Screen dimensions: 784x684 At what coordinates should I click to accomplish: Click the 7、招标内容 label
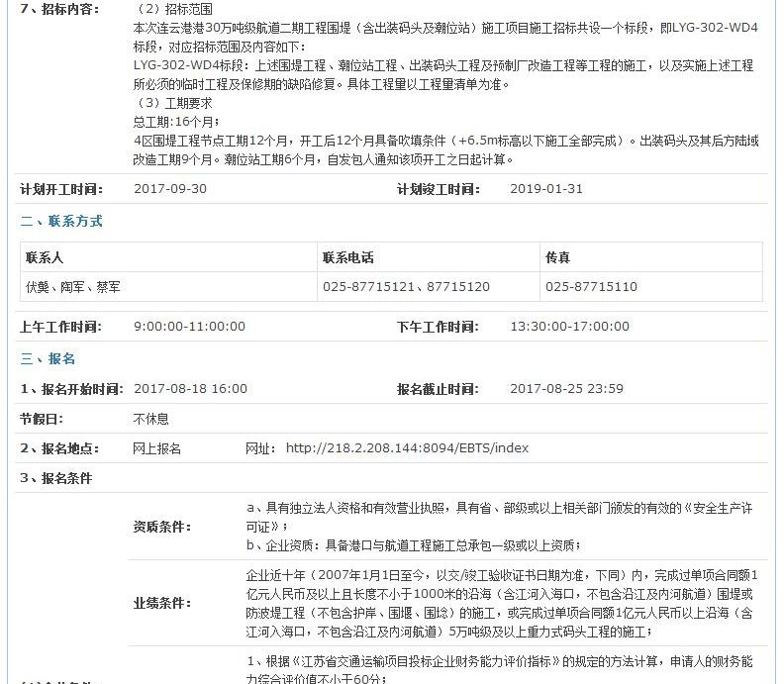[59, 9]
